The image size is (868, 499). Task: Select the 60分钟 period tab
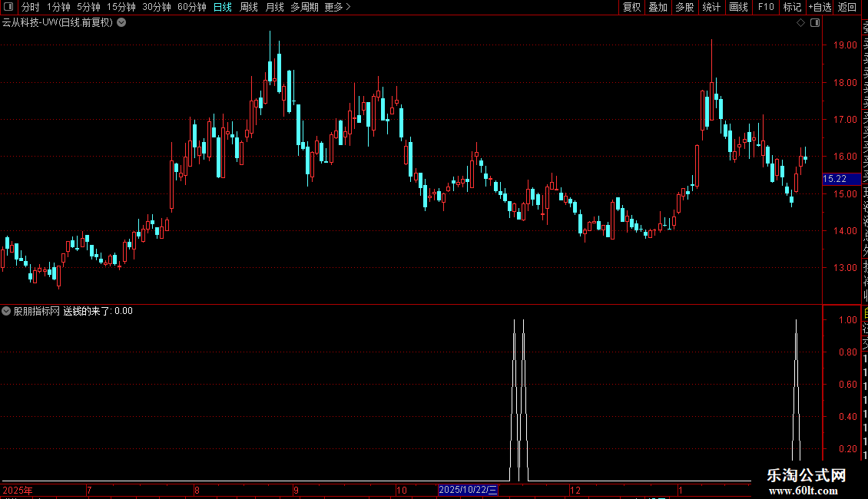pos(191,7)
